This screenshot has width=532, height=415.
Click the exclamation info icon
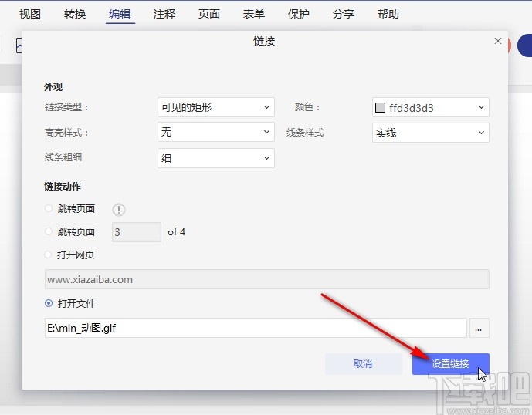[118, 210]
